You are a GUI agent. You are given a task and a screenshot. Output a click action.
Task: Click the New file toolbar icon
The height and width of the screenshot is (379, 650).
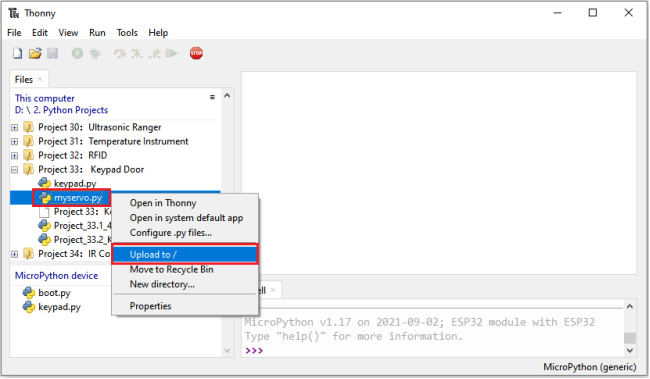point(17,53)
